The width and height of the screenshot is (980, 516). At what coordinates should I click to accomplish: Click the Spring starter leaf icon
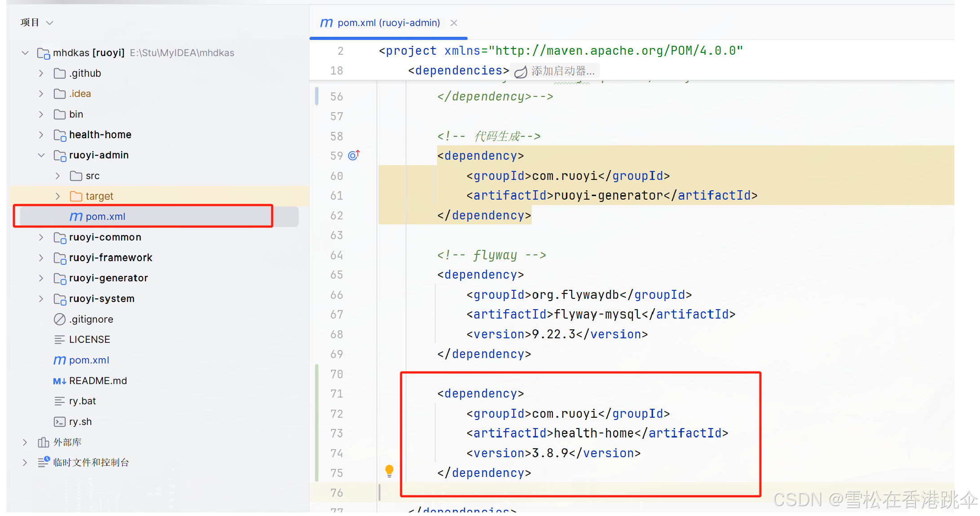(x=520, y=72)
